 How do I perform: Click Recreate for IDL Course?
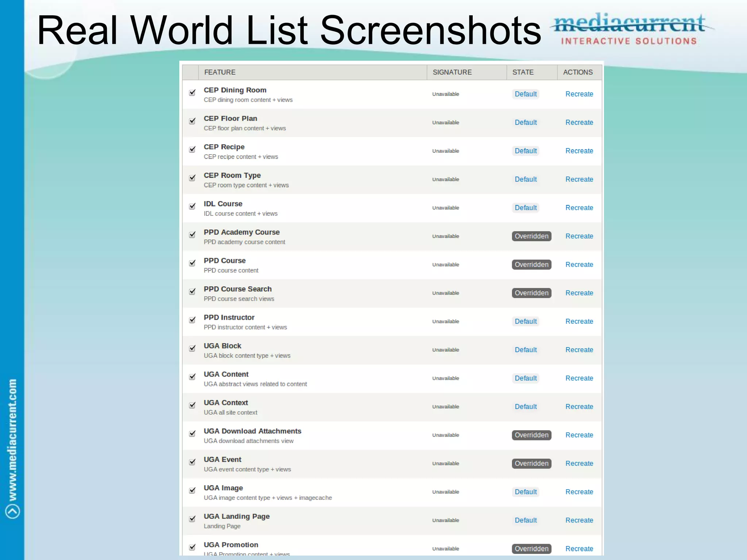click(x=579, y=208)
